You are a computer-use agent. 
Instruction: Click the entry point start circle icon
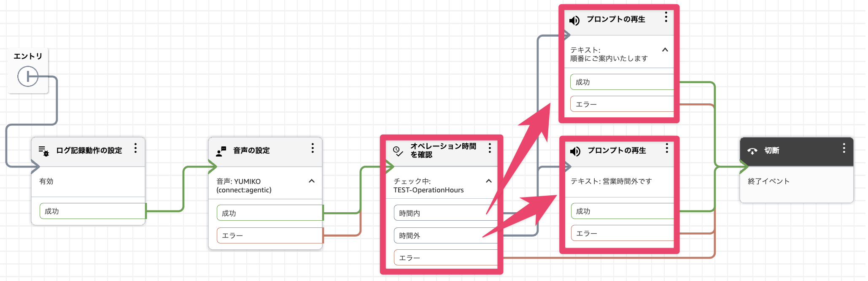pyautogui.click(x=28, y=77)
